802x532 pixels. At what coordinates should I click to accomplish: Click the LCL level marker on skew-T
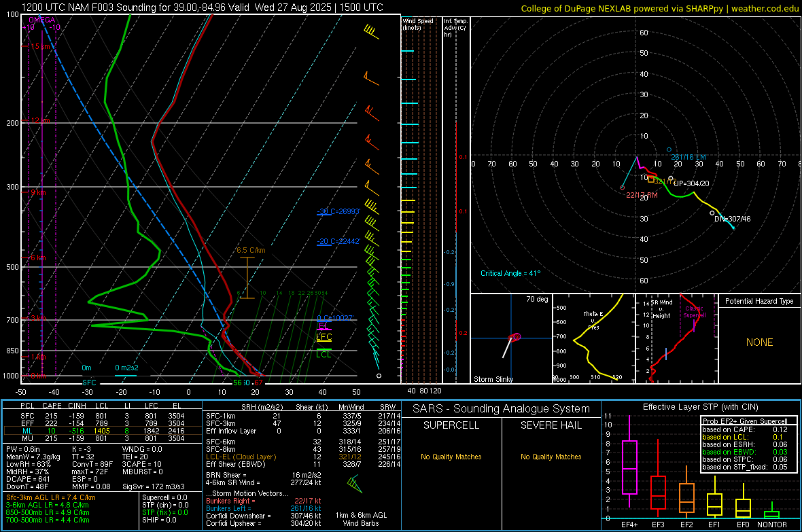point(324,354)
